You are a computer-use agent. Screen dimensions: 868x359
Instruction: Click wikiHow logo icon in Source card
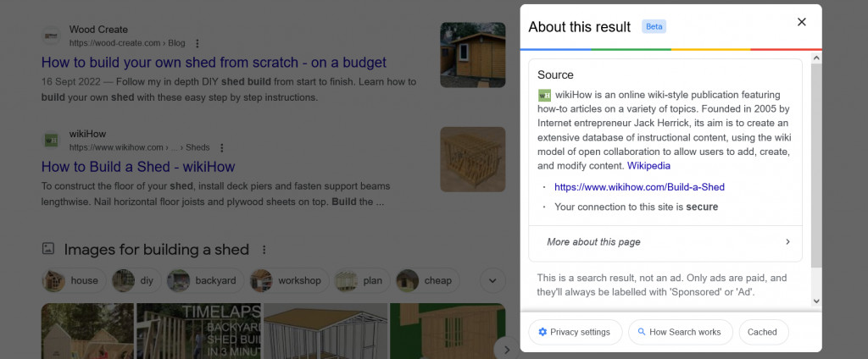coord(544,95)
